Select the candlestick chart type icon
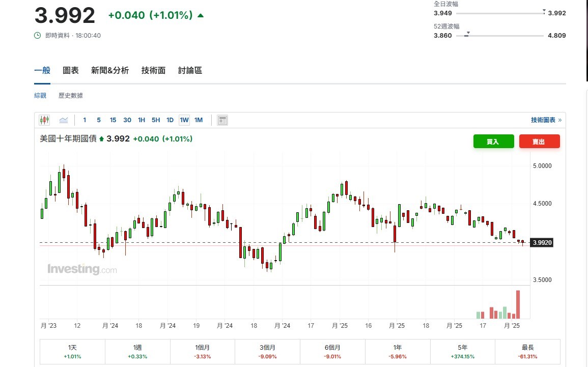Screen dimensions: 588x367 click(45, 120)
